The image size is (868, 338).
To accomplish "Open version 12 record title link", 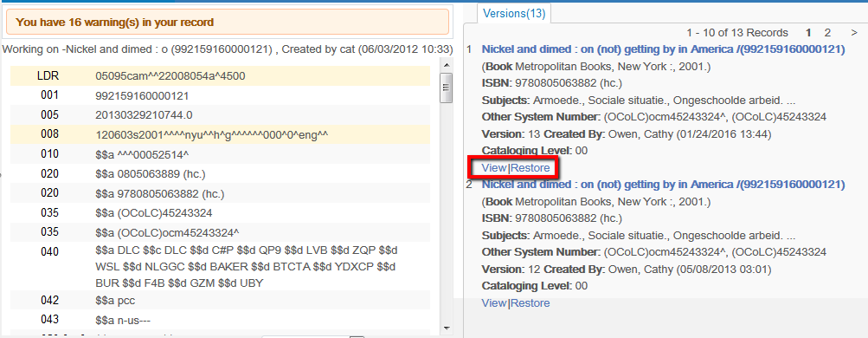I will (663, 185).
